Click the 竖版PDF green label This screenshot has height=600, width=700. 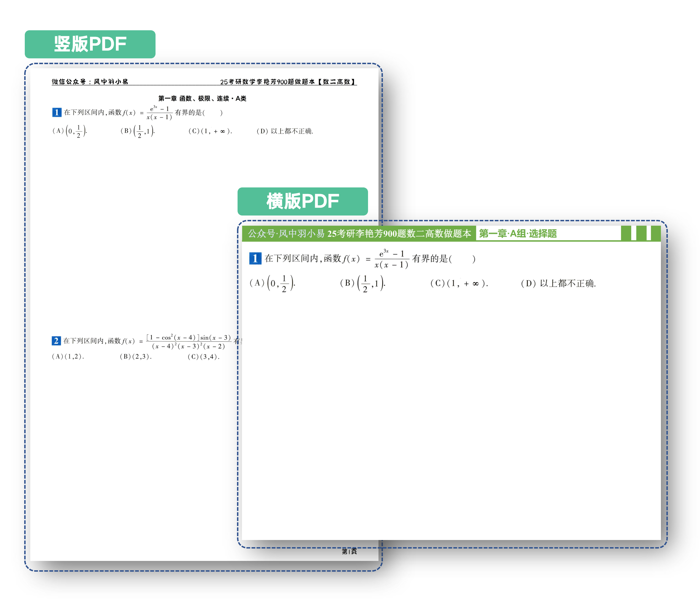[90, 44]
